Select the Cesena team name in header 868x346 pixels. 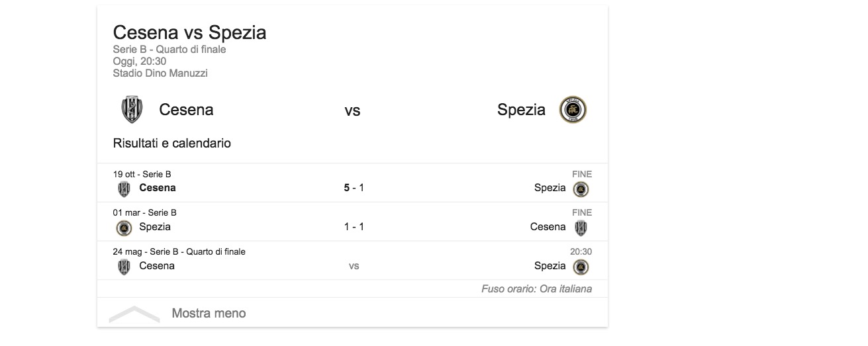[186, 110]
